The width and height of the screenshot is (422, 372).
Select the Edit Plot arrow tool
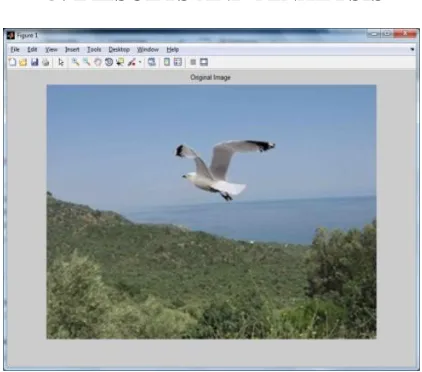tap(61, 62)
